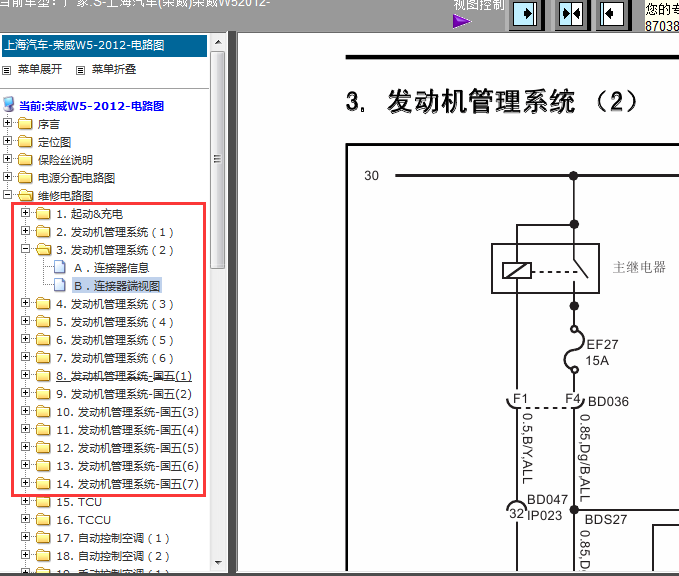This screenshot has height=576, width=679.
Task: Click the 菜单展开 link
Action: [x=40, y=69]
